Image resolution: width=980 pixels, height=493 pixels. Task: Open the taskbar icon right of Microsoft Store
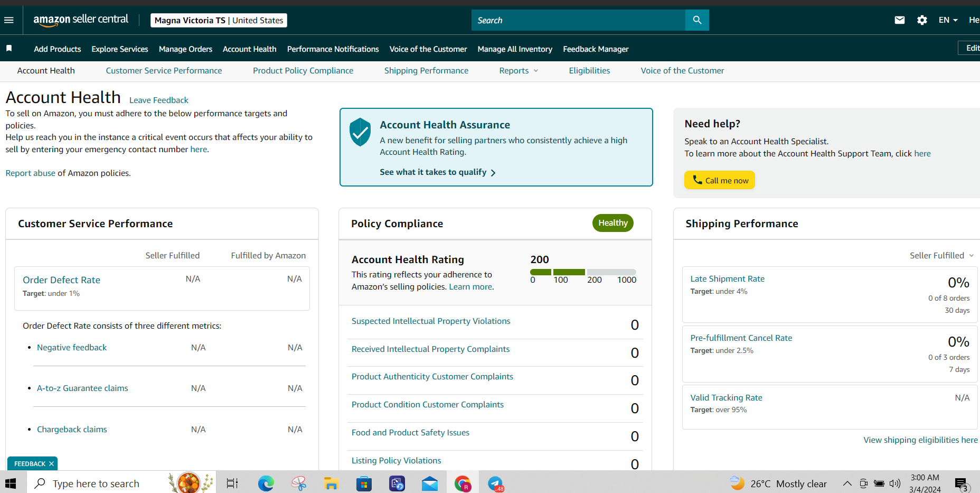point(397,483)
